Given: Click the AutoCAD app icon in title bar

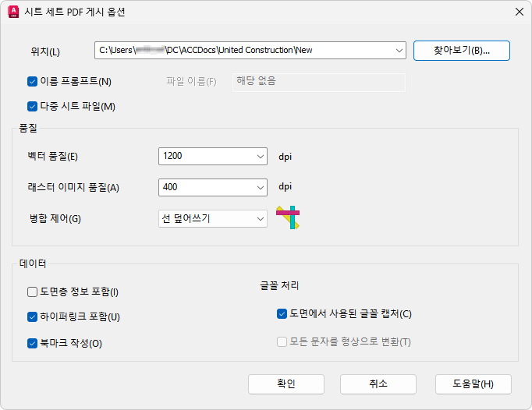Looking at the screenshot, I should pyautogui.click(x=13, y=12).
